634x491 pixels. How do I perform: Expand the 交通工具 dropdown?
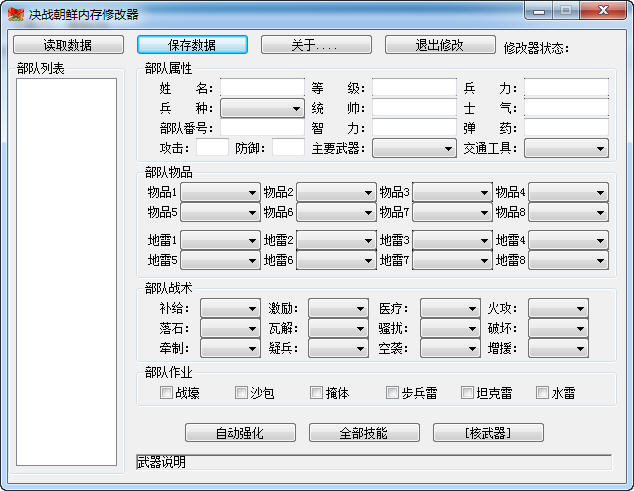[566, 148]
